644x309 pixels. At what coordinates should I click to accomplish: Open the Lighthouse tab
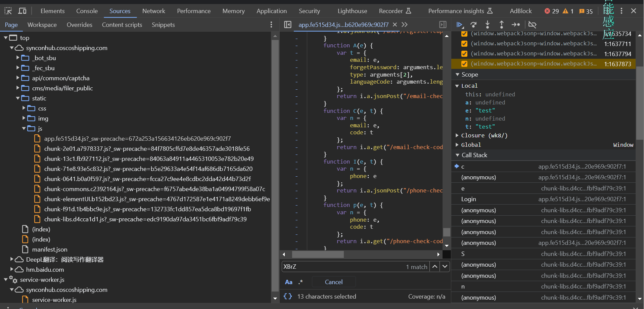coord(352,11)
